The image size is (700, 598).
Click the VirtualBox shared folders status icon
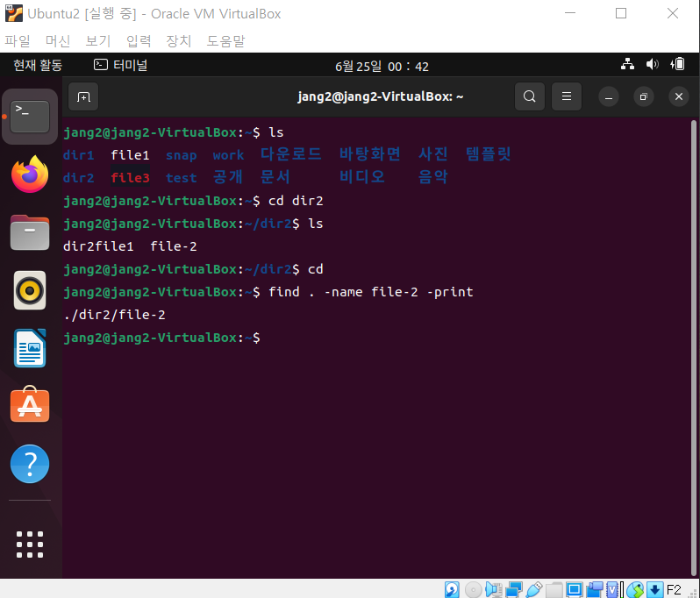click(x=554, y=589)
